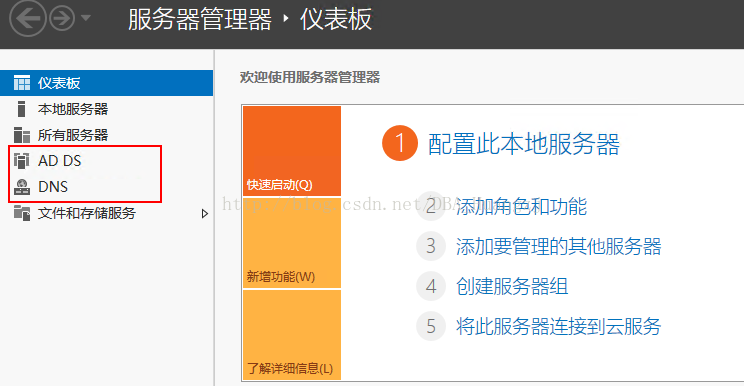Click the number 3 step circle
Viewport: 744px width, 386px height.
pyautogui.click(x=431, y=246)
